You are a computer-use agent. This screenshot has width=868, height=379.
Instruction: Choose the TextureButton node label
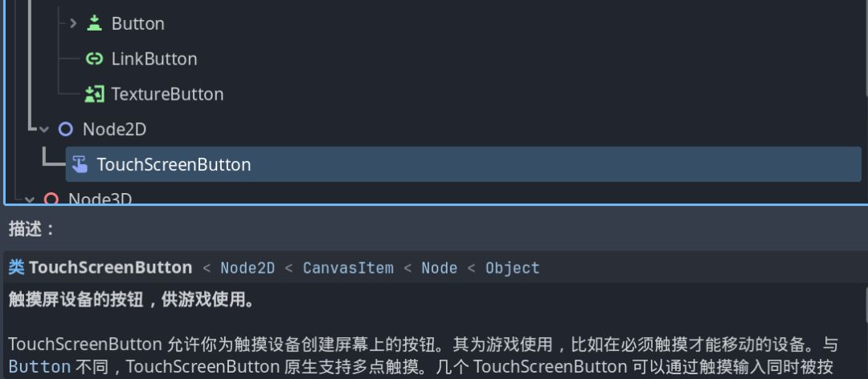pos(167,94)
